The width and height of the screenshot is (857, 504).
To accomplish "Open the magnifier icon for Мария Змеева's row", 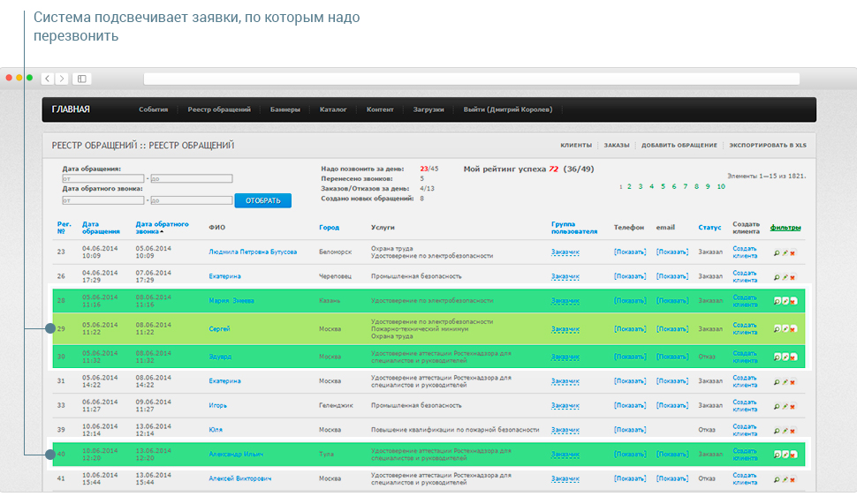I will click(x=777, y=301).
